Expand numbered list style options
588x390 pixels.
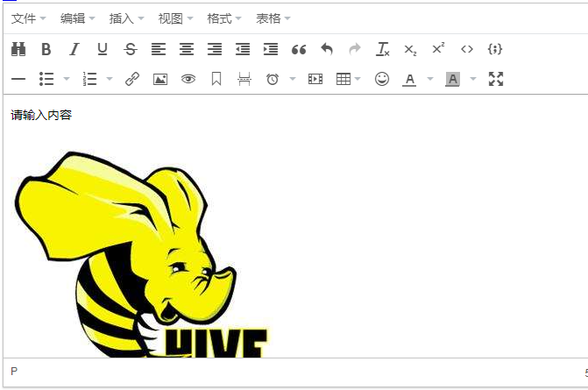110,79
